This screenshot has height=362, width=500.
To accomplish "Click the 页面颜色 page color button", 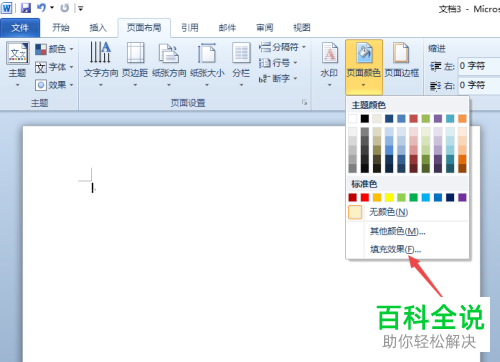I will [364, 67].
